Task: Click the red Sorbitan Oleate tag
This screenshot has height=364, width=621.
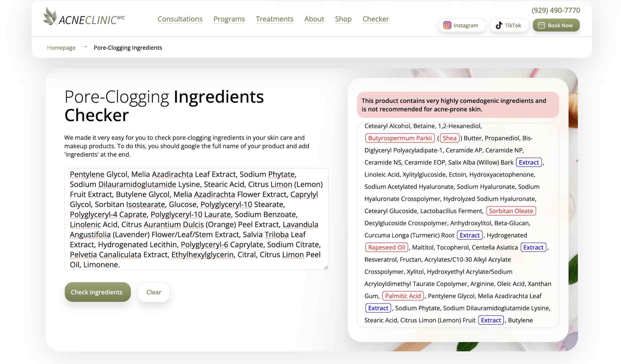Action: pyautogui.click(x=511, y=211)
